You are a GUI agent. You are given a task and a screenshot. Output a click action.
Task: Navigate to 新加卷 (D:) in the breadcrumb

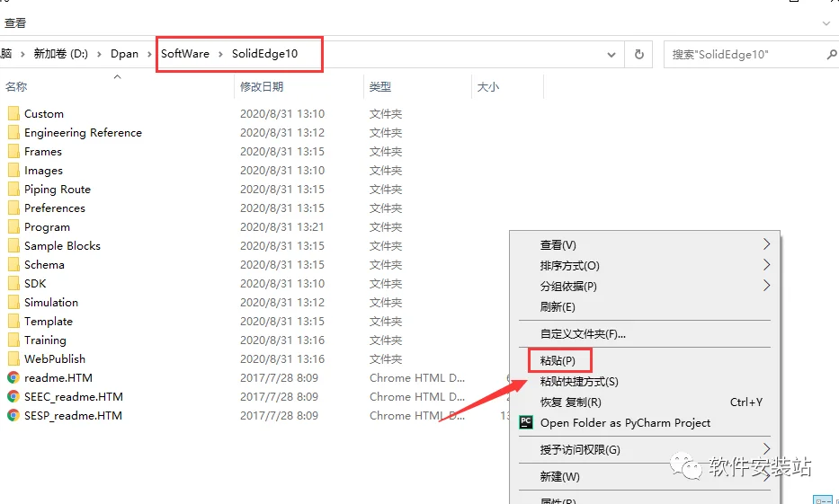(60, 54)
